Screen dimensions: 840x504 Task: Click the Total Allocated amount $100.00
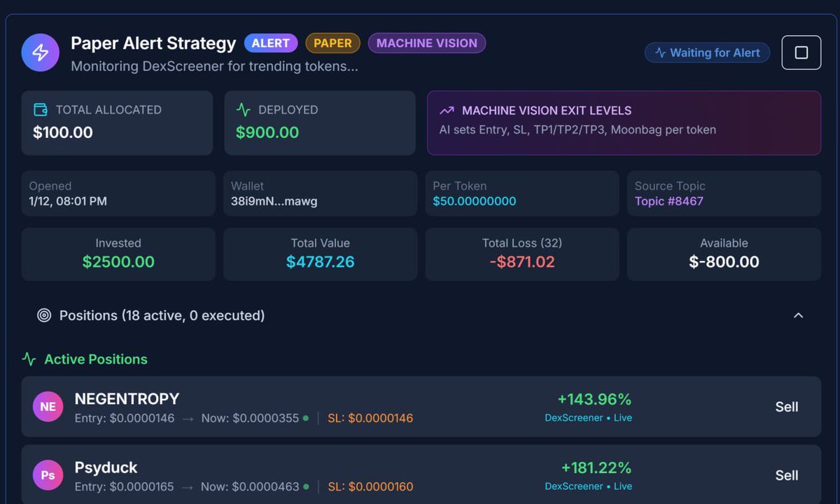(63, 132)
